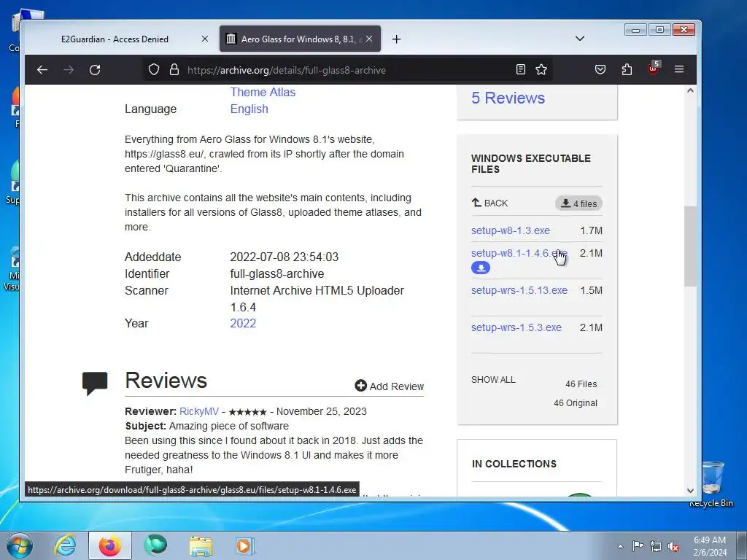Click the muted volume tray icon
The height and width of the screenshot is (560, 747).
(673, 546)
